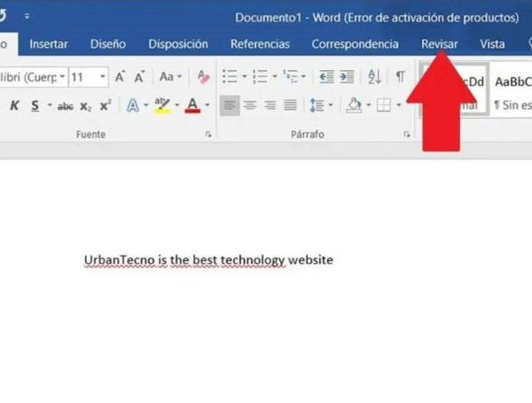532x403 pixels.
Task: Apply text effects outlined A icon
Action: pyautogui.click(x=133, y=105)
